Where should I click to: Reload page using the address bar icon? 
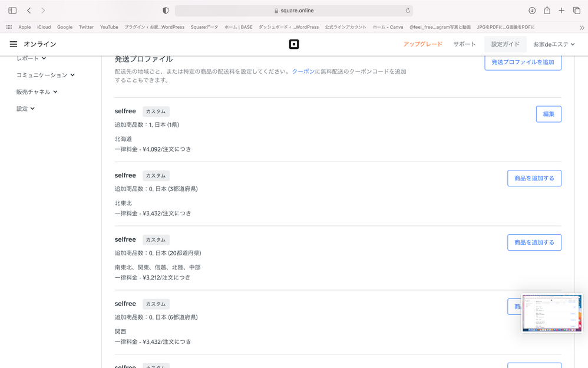click(x=408, y=11)
